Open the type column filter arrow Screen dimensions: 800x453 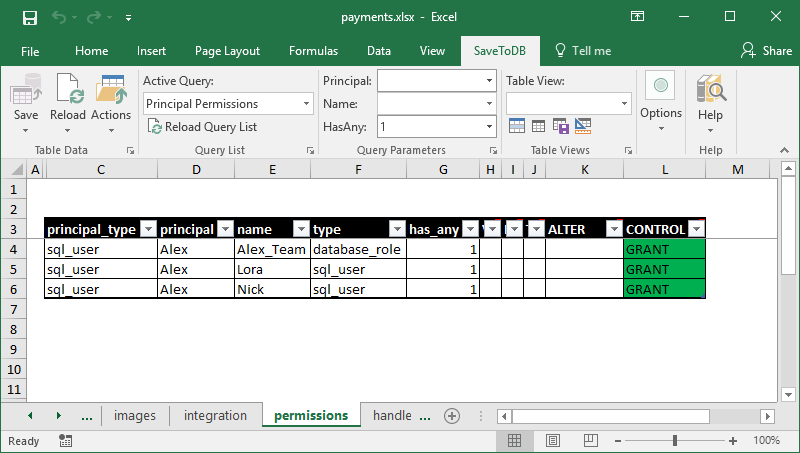click(397, 229)
